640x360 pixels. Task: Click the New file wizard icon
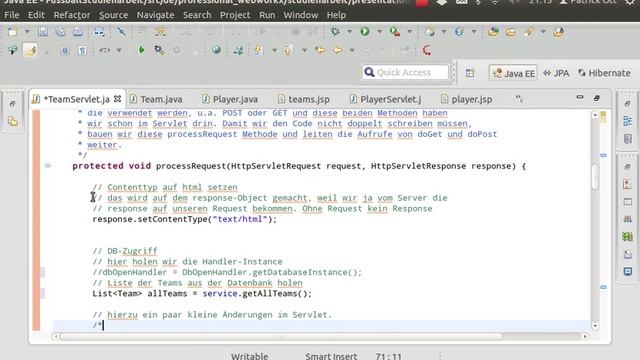pyautogui.click(x=12, y=32)
